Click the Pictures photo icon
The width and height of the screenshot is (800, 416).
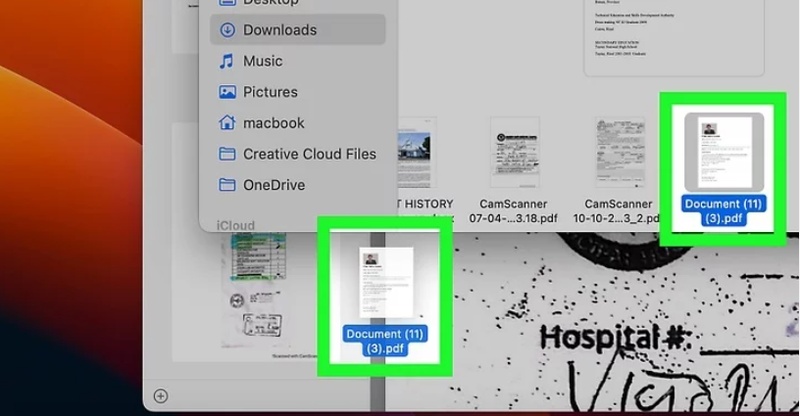click(227, 92)
